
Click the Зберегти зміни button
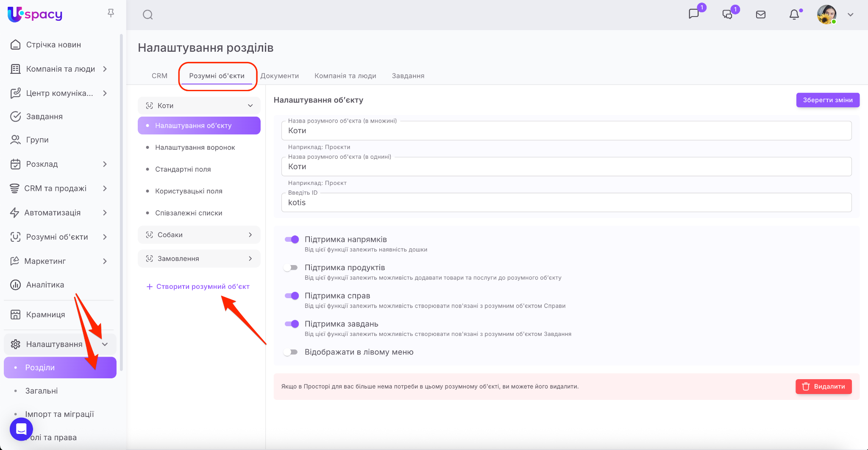[x=827, y=100]
